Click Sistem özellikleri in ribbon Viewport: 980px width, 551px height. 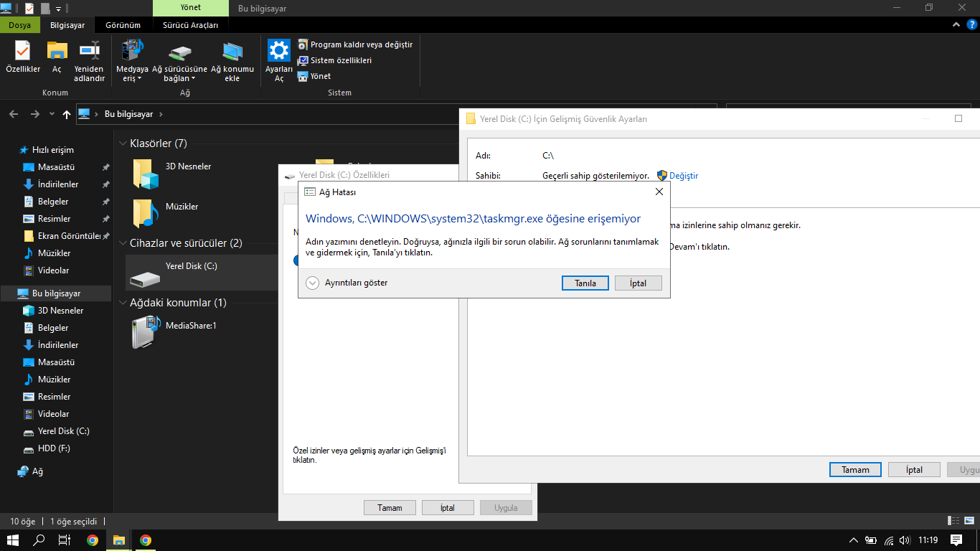point(335,60)
